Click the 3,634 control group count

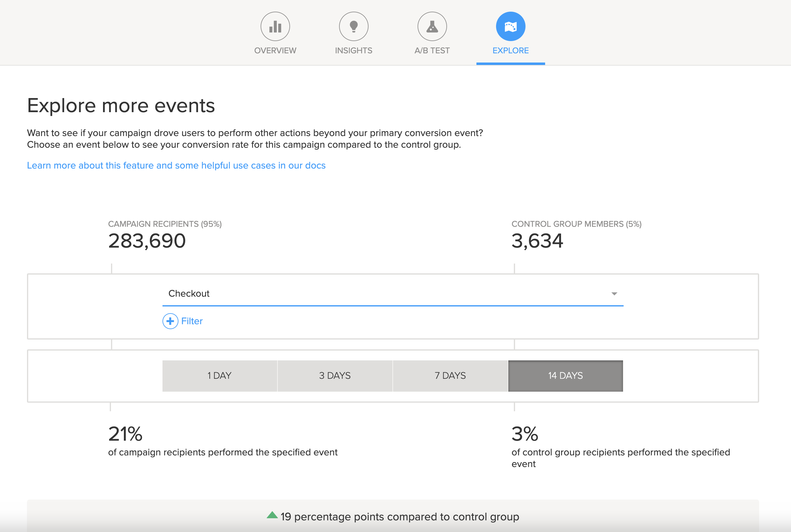point(537,241)
